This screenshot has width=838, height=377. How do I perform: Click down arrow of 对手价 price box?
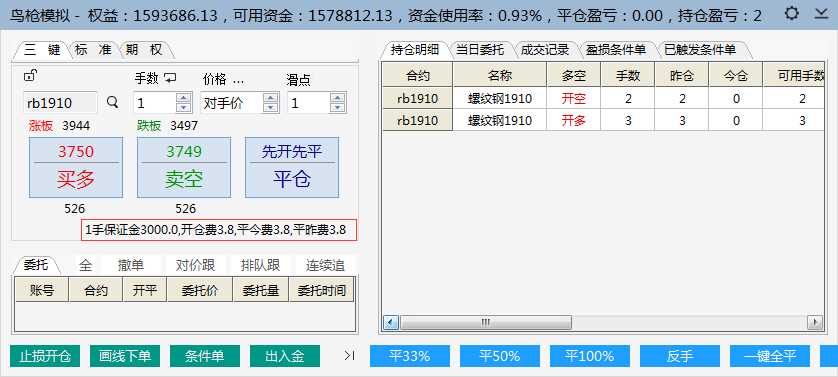point(270,107)
